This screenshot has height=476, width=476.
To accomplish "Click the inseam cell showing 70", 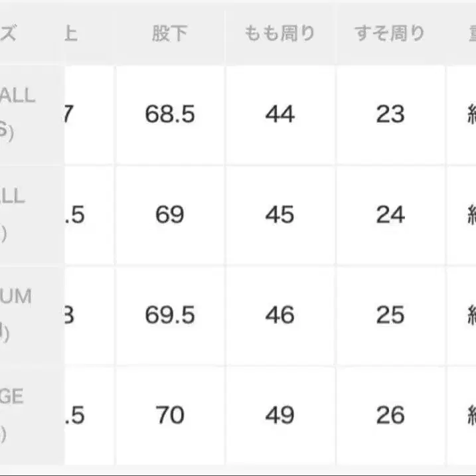I will click(169, 416).
